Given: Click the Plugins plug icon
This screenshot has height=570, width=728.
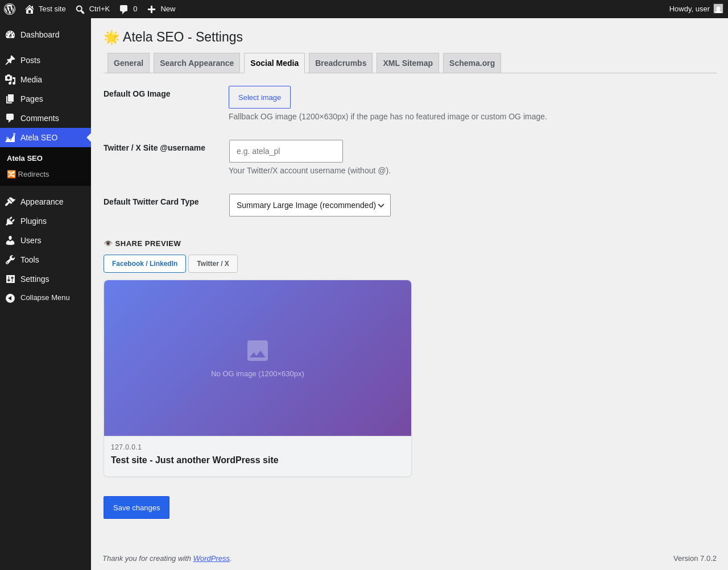Looking at the screenshot, I should click(10, 221).
